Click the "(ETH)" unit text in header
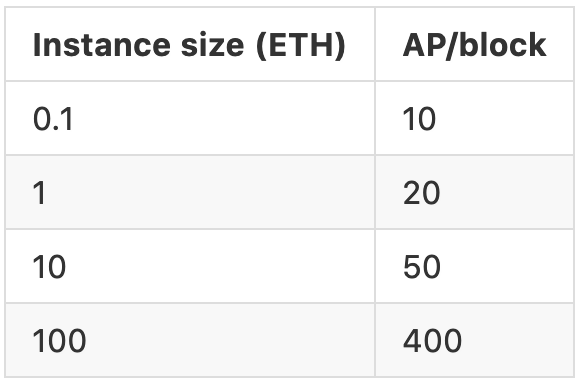The height and width of the screenshot is (384, 582). [301, 46]
